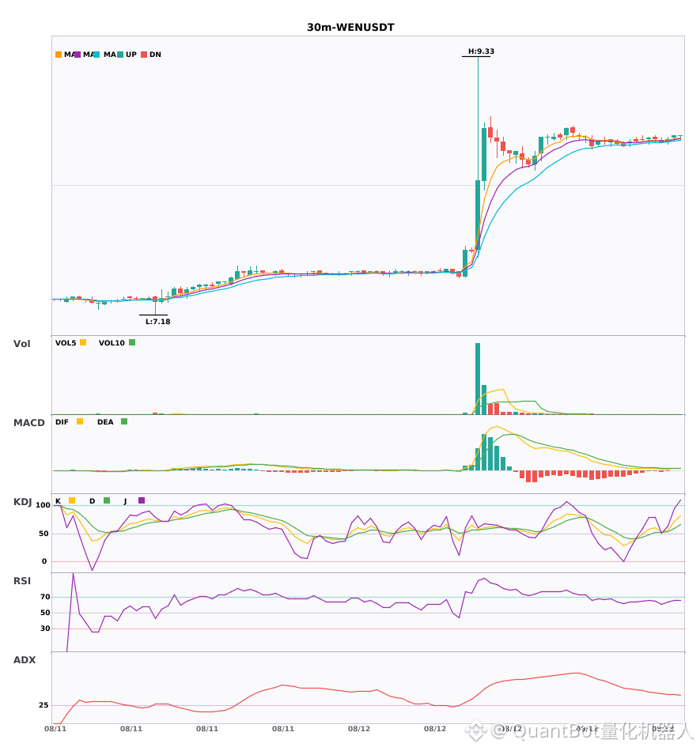Click the chart title 30m-WENUSDT

tap(350, 28)
